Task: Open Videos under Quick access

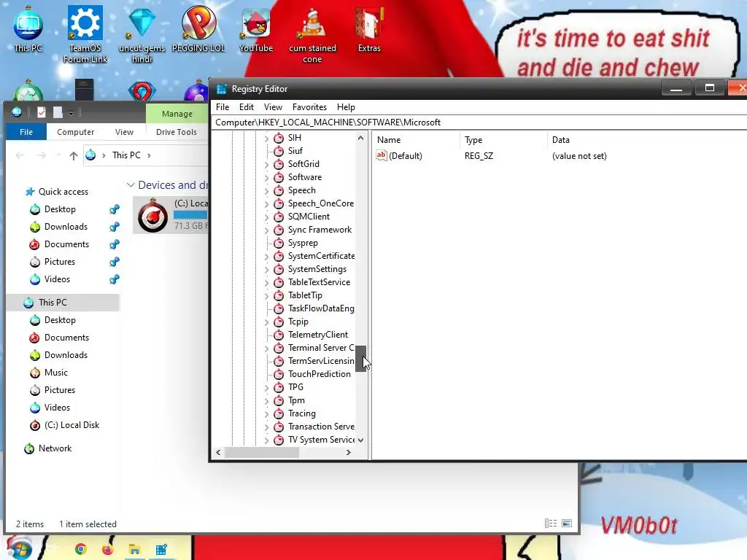Action: click(x=57, y=279)
